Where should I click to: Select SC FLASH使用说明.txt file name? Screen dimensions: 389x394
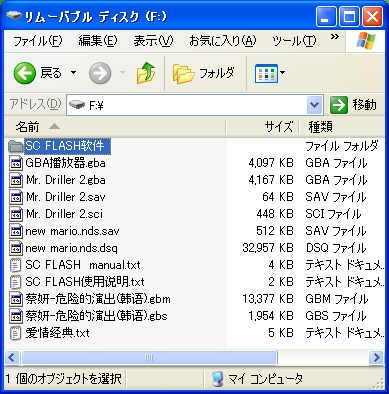point(85,282)
